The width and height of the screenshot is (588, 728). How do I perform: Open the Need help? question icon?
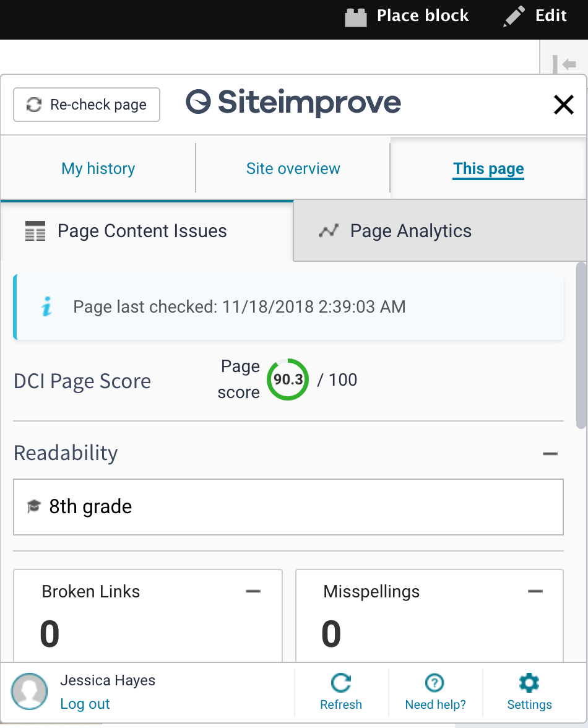435,683
